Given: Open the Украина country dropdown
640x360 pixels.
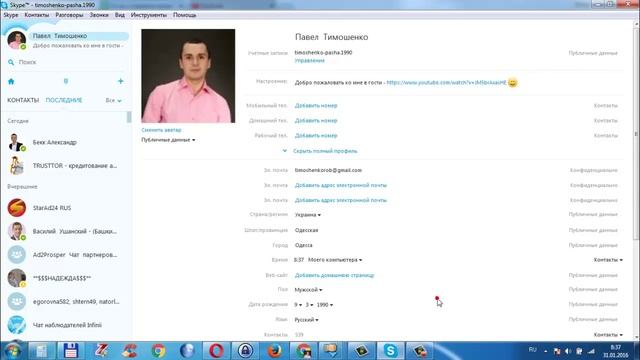Looking at the screenshot, I should click(308, 215).
